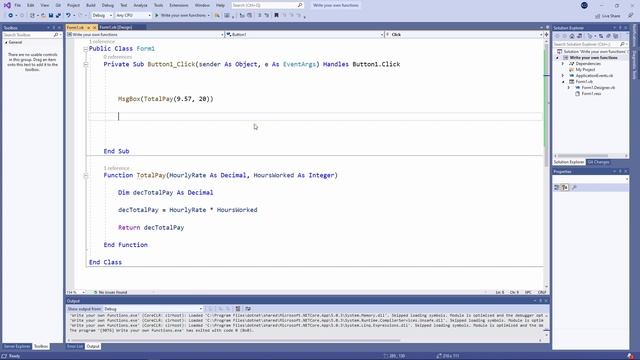Viewport: 640px width, 360px height.
Task: Switch to Form1.vb [Design] tab
Action: (116, 27)
